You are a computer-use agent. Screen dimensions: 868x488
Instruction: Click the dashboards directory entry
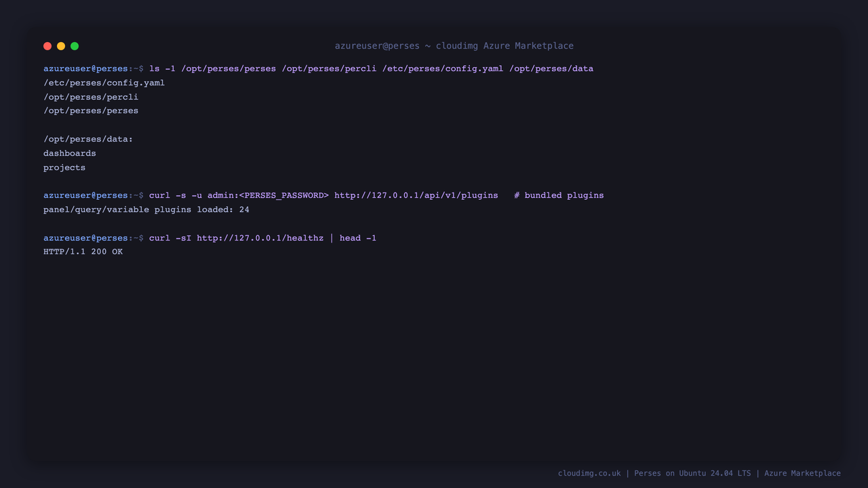click(x=70, y=153)
